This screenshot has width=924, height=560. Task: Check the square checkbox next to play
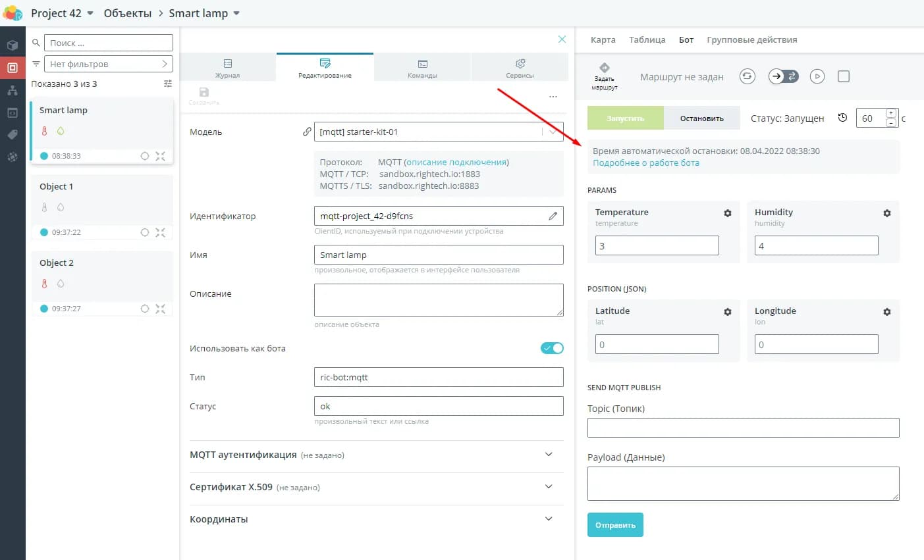(x=844, y=76)
